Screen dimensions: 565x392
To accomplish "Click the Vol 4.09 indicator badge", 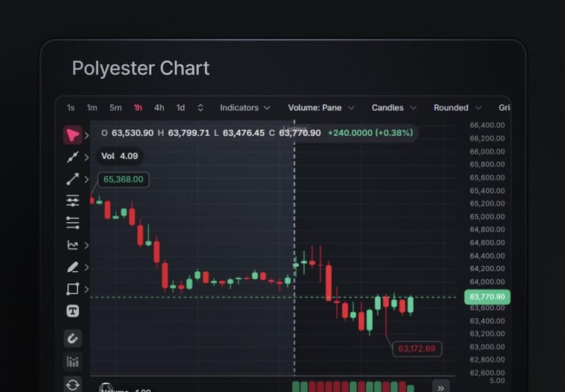I will pyautogui.click(x=119, y=156).
